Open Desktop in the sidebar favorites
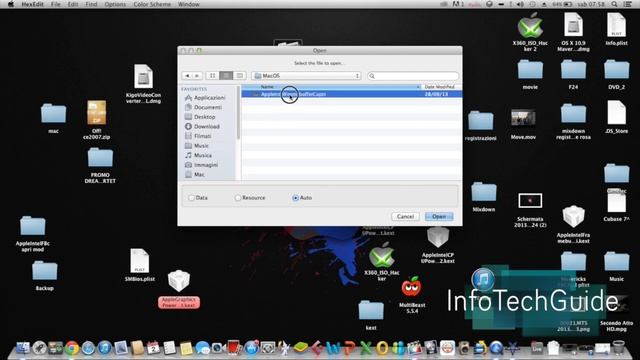 204,117
